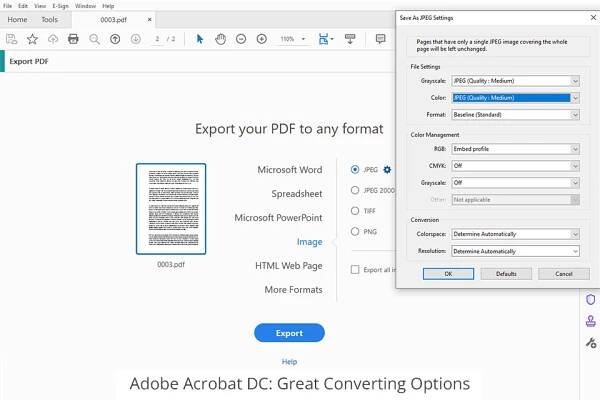Activate the Hand pan tool
The width and height of the screenshot is (600, 400).
tap(220, 39)
